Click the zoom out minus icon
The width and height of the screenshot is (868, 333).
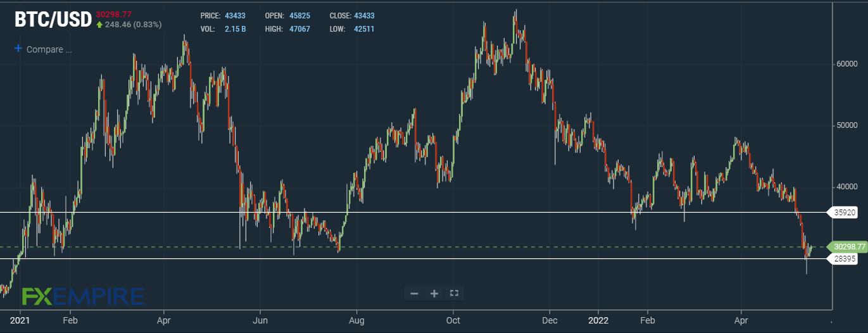point(414,293)
